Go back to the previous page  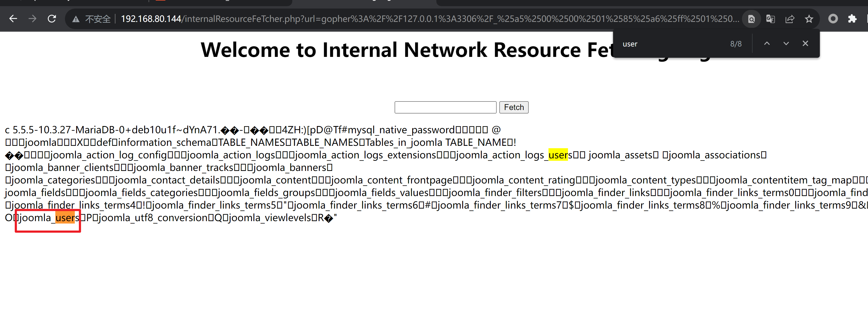[x=13, y=19]
